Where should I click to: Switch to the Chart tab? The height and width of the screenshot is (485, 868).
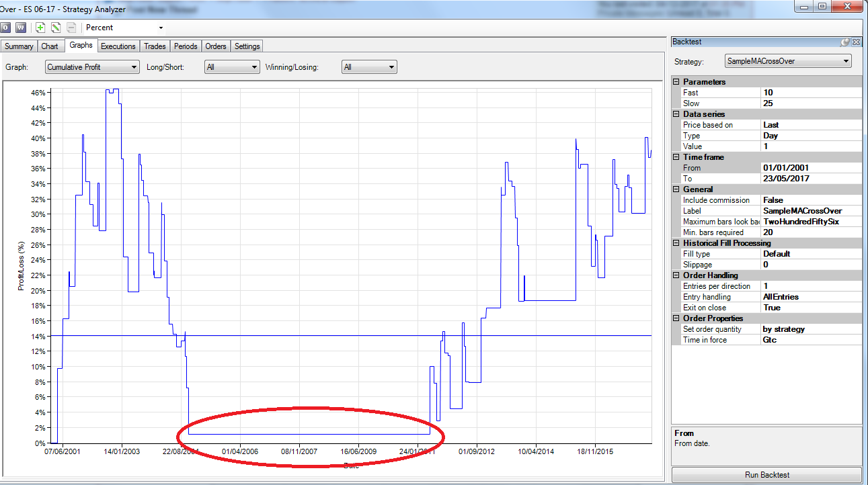click(x=50, y=46)
